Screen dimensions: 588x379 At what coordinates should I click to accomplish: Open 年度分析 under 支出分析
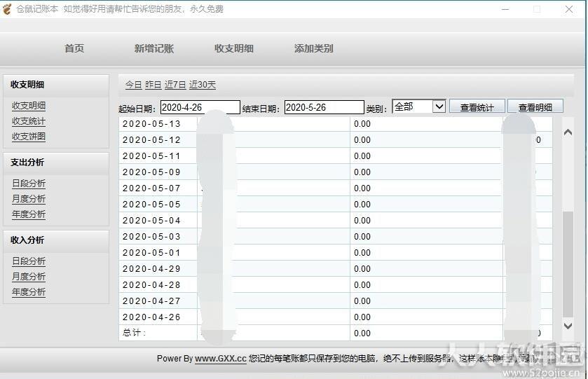29,214
